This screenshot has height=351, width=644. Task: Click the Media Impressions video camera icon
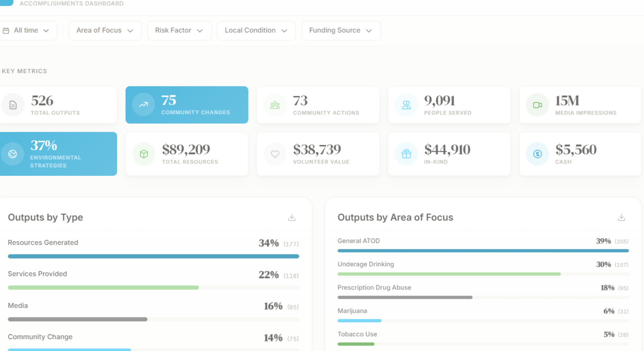[537, 105]
